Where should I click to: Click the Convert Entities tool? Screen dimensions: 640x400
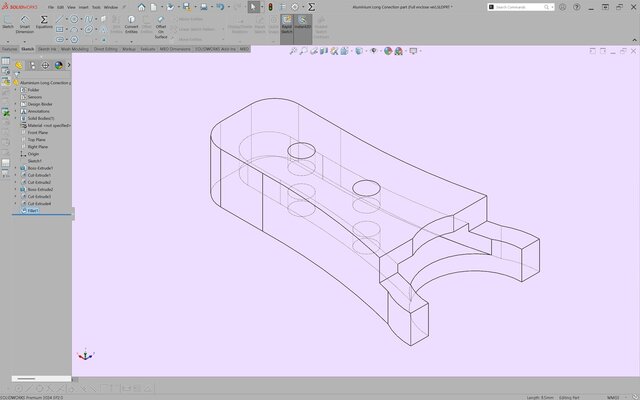tap(131, 25)
